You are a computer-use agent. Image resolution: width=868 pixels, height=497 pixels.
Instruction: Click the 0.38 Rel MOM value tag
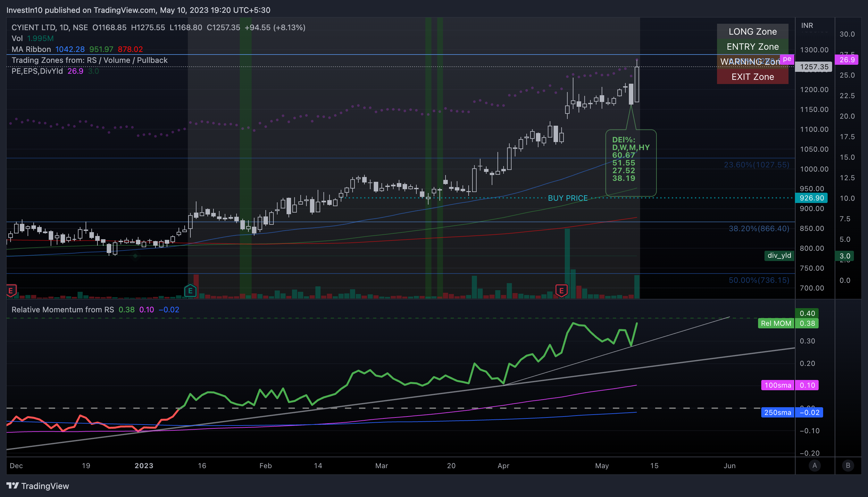pos(807,323)
